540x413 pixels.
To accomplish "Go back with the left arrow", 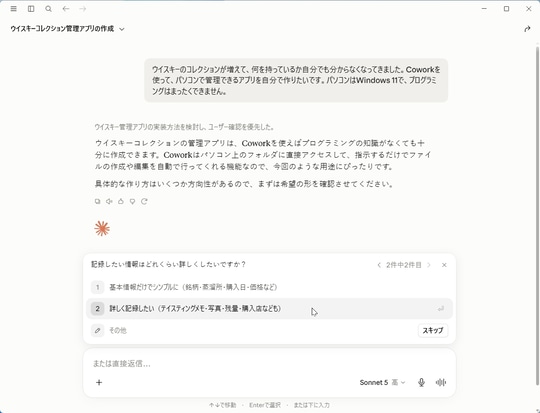I will (66, 9).
